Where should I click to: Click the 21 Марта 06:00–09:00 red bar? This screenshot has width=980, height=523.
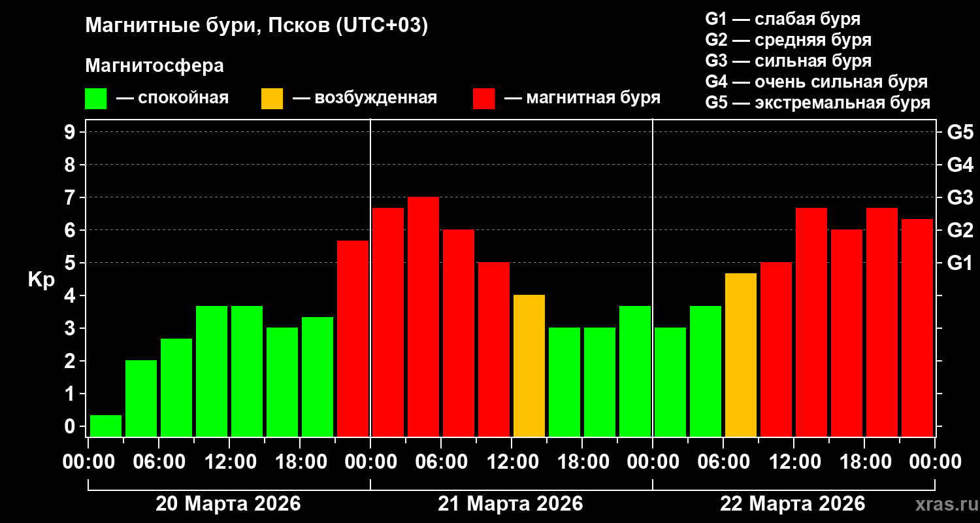[x=459, y=333]
